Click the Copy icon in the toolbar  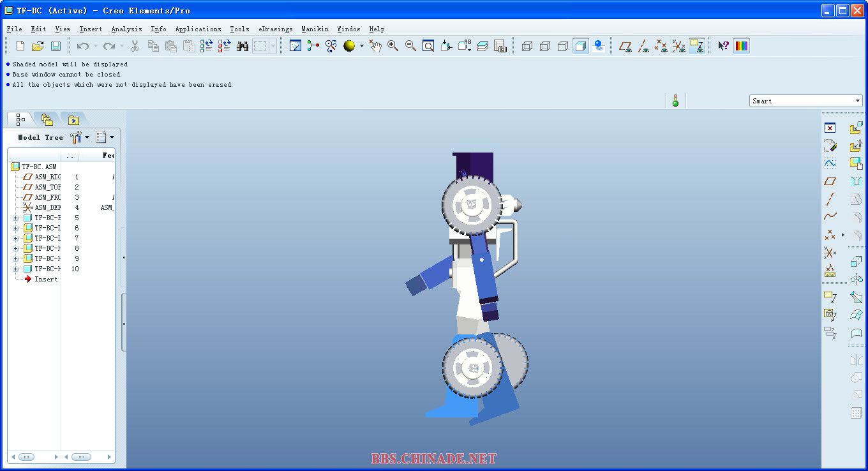[153, 46]
